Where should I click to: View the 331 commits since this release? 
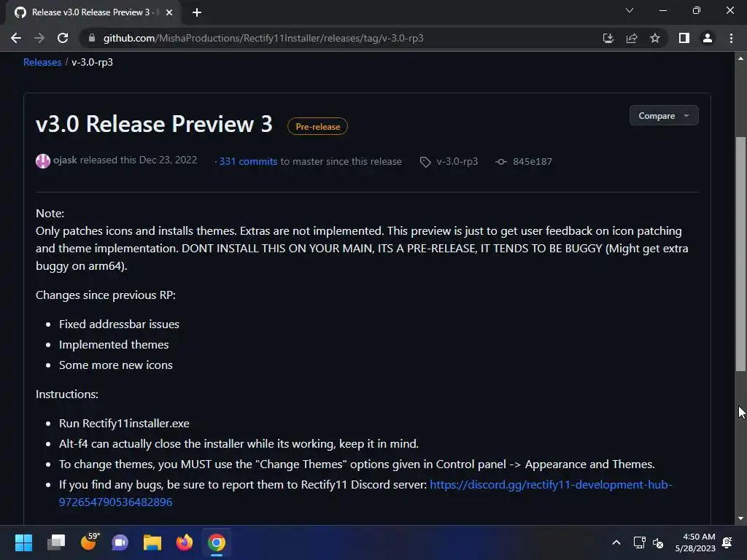248,161
